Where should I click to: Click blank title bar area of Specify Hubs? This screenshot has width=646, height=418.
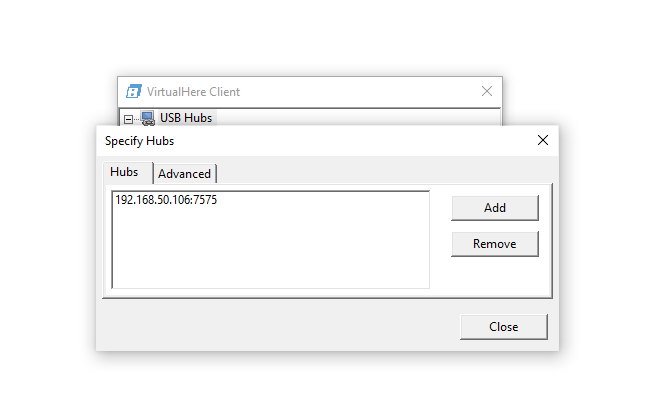pyautogui.click(x=350, y=141)
